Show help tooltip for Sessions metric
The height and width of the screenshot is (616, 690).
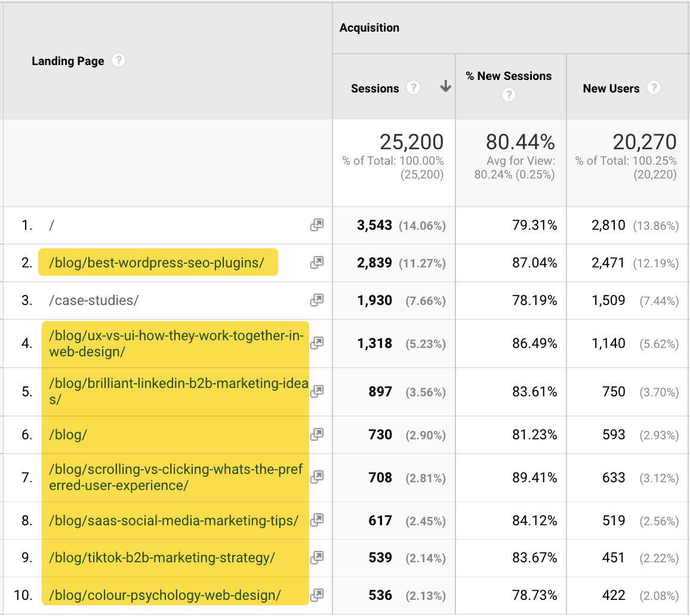[x=412, y=88]
